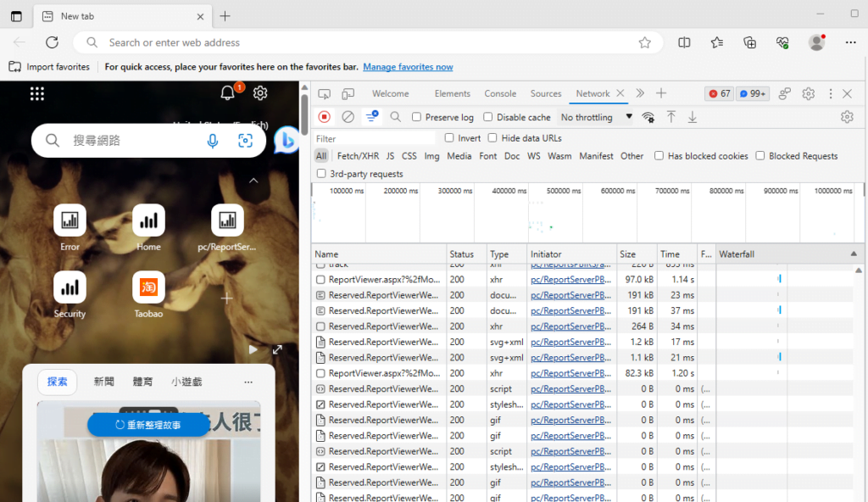Viewport: 868px width, 502px height.
Task: Click the record network log button
Action: point(325,117)
